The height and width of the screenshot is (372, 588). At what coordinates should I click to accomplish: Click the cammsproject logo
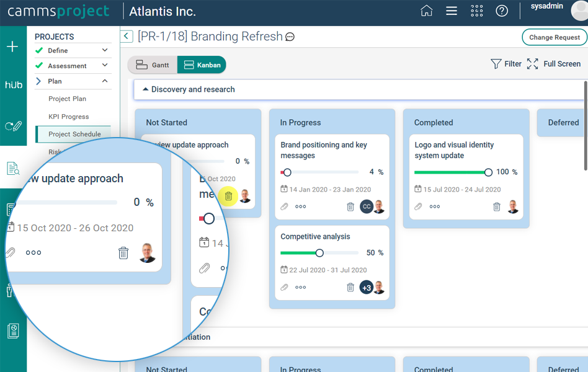pyautogui.click(x=58, y=11)
